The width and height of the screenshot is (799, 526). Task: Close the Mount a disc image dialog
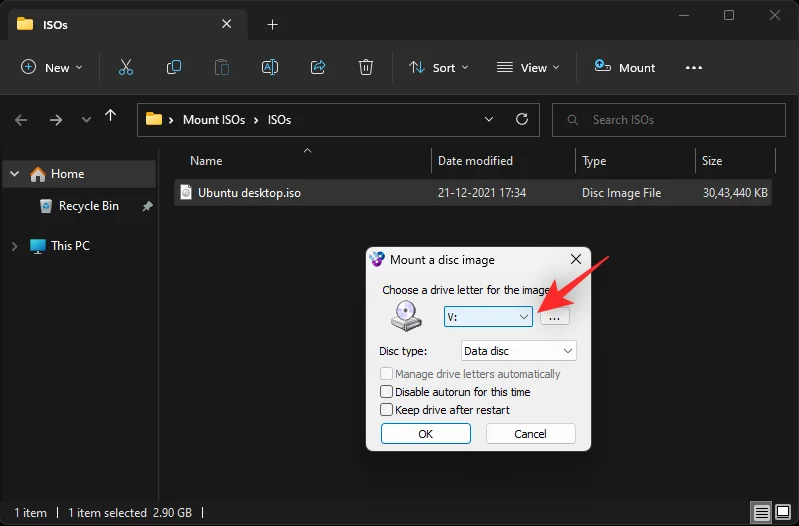coord(576,259)
